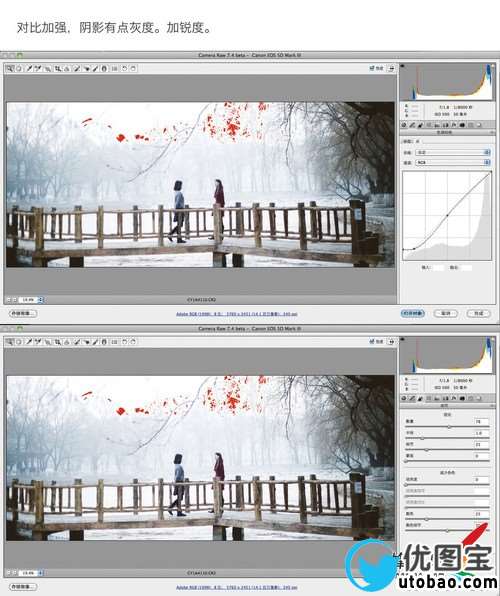
Task: Toggle shadow clipping warning in Detail window
Action: (403, 339)
